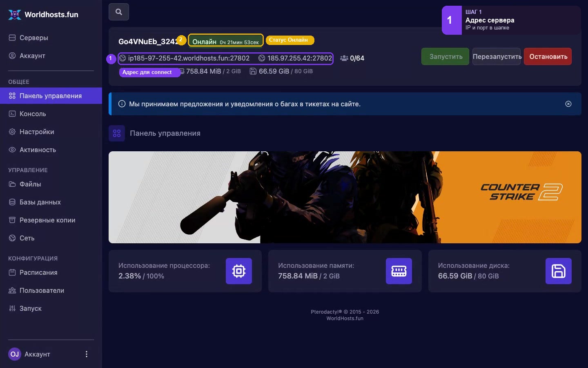Click the WorldHosts.fun footer text

(345, 319)
